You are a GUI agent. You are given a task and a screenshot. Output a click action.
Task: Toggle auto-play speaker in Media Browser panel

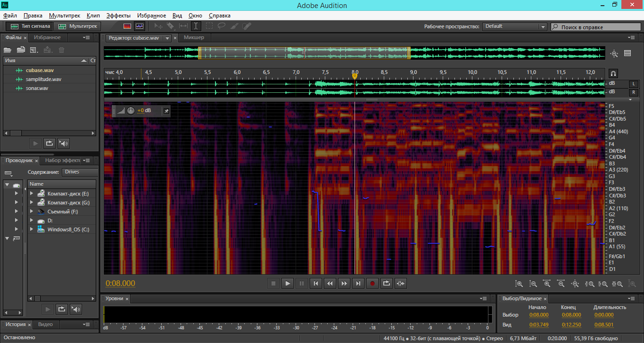click(76, 309)
